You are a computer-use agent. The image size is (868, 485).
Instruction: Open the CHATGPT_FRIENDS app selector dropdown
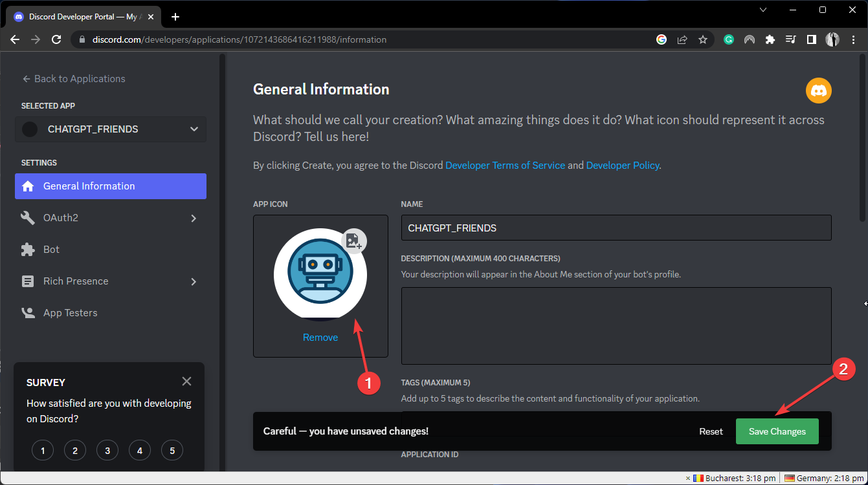pos(111,129)
